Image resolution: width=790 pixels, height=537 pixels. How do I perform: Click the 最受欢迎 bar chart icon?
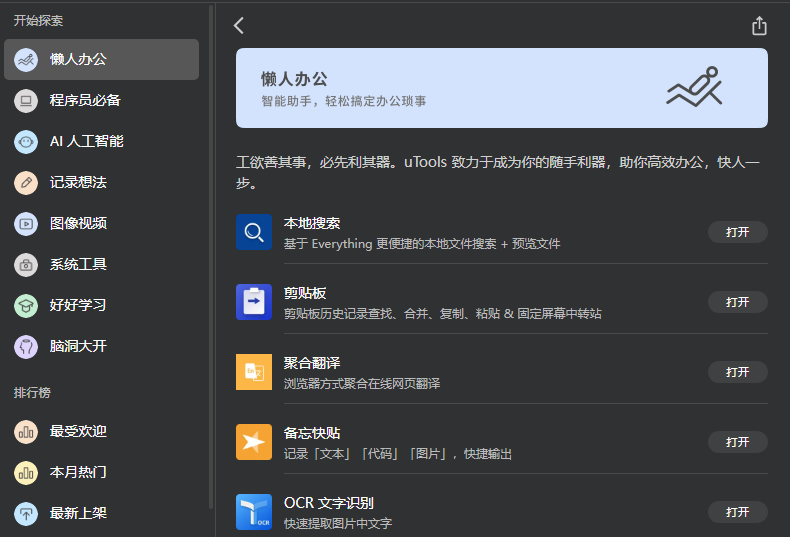point(26,432)
